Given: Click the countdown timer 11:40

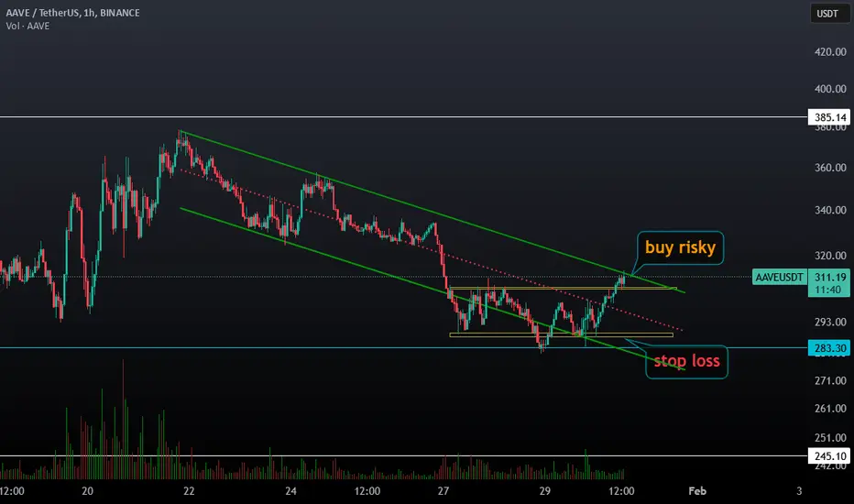Looking at the screenshot, I should 828,290.
